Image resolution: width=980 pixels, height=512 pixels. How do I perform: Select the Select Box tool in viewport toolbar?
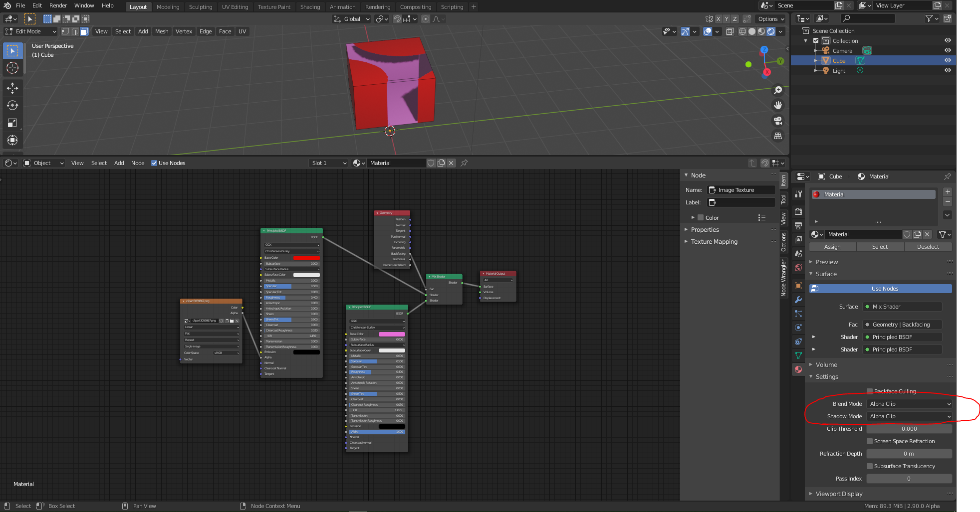coord(12,51)
